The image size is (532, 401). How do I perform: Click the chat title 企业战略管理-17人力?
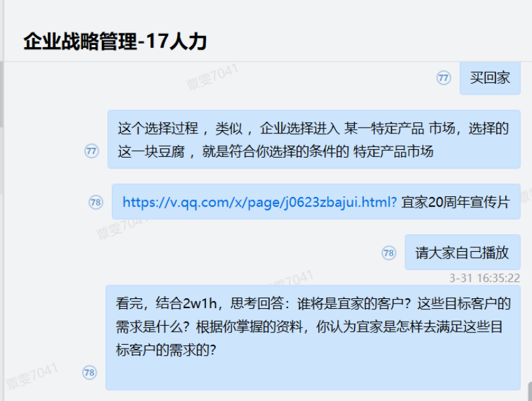pos(115,41)
